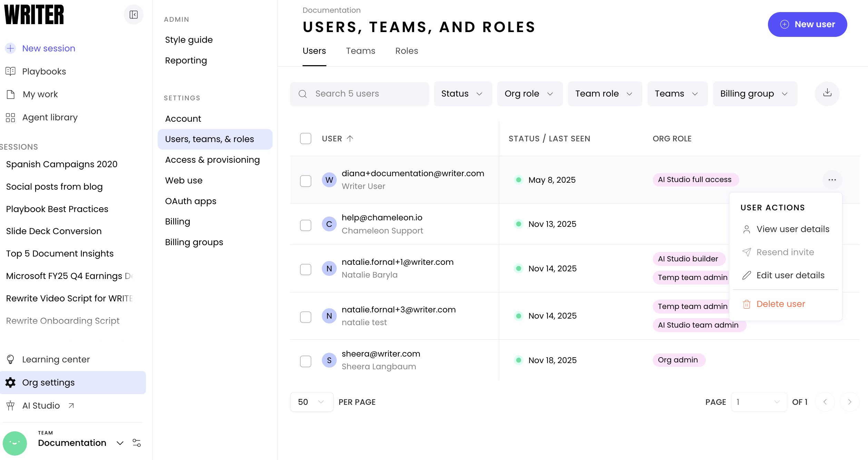Screen dimensions: 868x460
Task: Tick the sheera@writer.com row checkbox
Action: tap(305, 361)
